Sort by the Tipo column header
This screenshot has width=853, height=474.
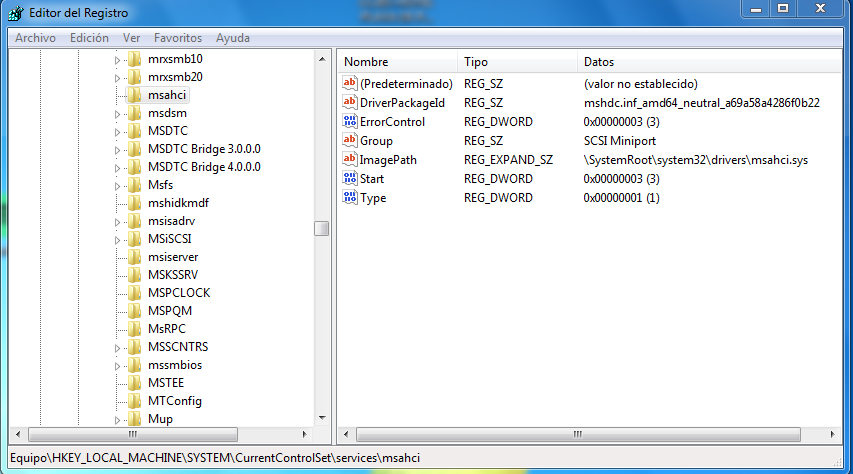point(517,62)
